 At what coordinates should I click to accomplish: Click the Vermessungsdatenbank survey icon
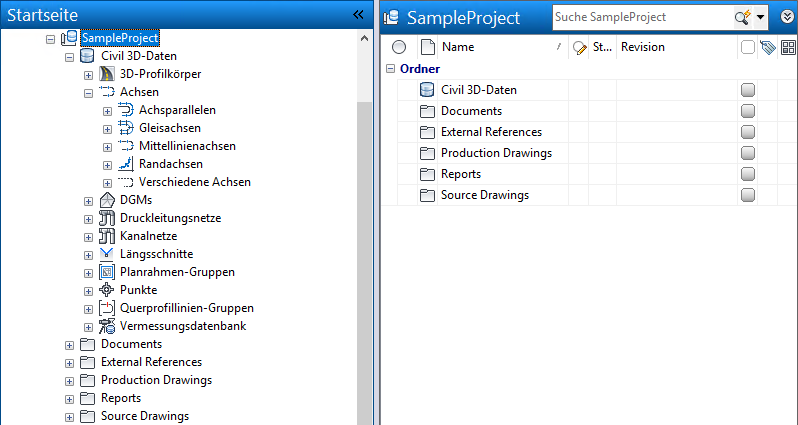point(109,326)
